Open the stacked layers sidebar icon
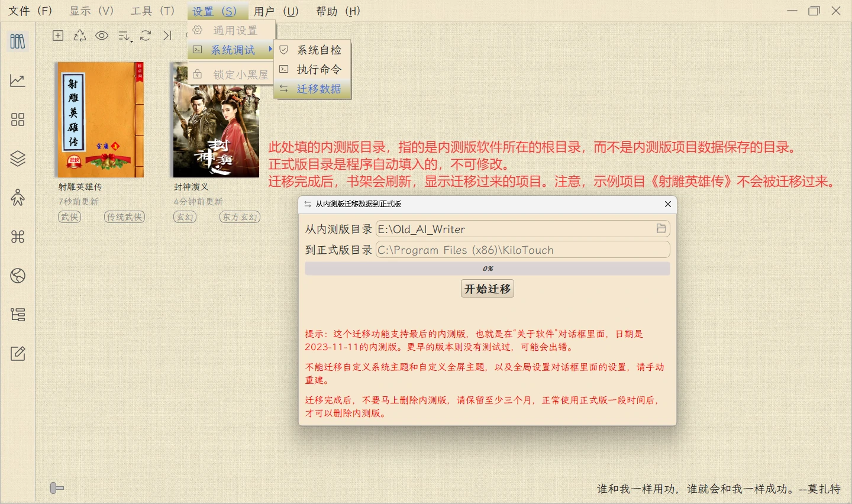Viewport: 852px width, 504px height. (x=18, y=159)
